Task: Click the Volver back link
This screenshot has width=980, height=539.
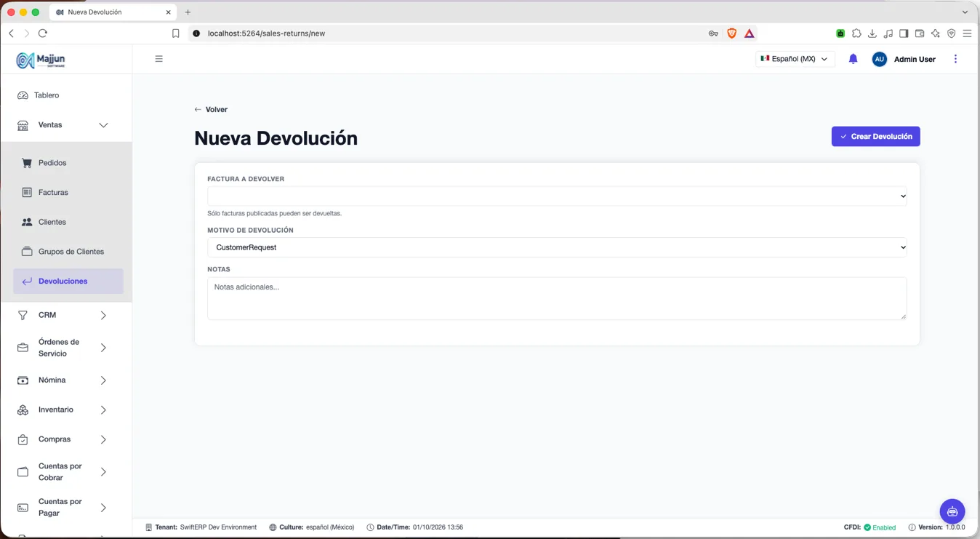Action: click(211, 110)
